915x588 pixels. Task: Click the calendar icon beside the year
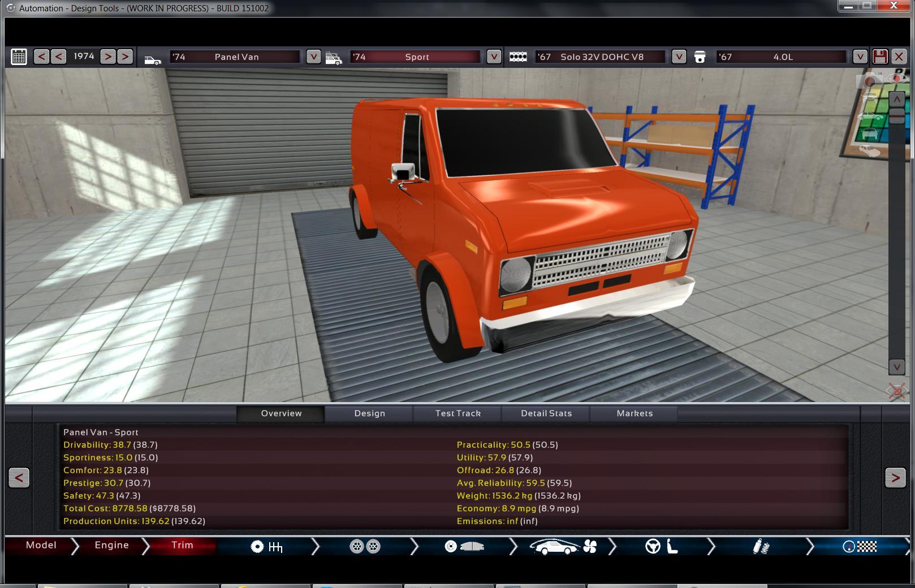[x=19, y=57]
